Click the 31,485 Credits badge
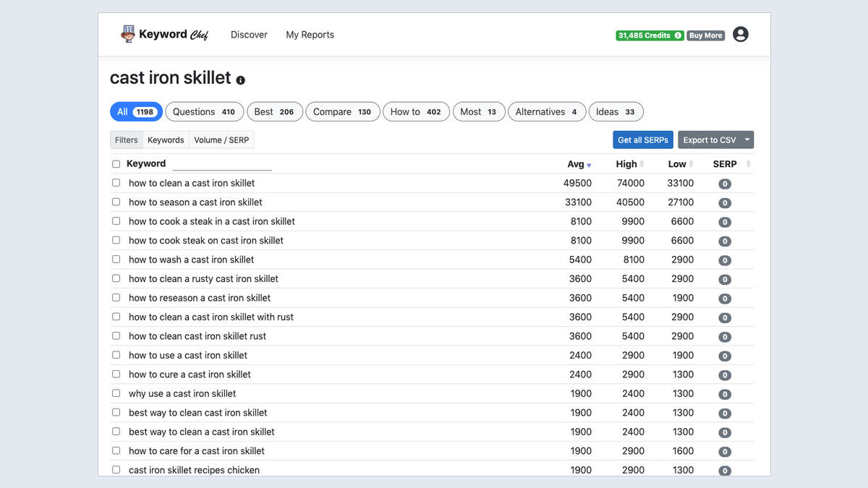868x488 pixels. [650, 35]
